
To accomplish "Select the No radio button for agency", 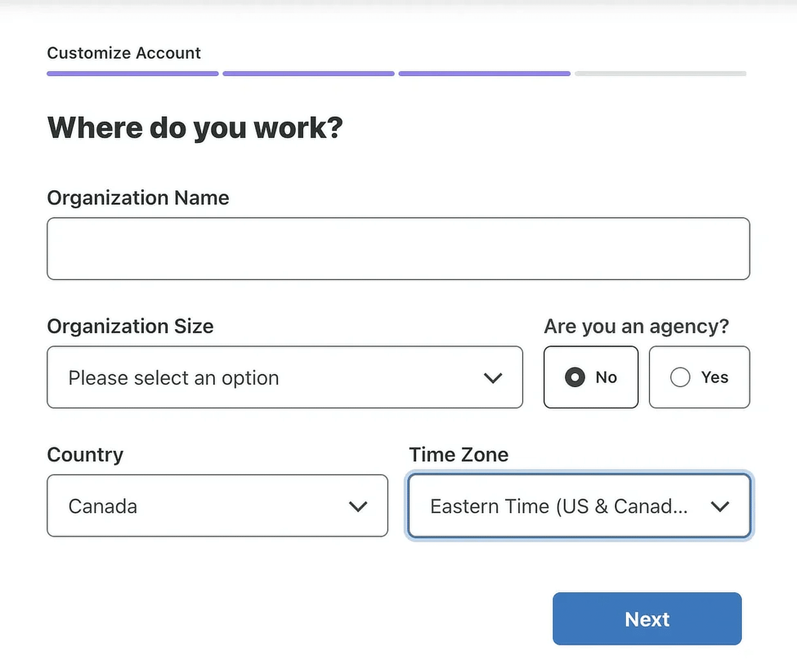I will (x=576, y=377).
